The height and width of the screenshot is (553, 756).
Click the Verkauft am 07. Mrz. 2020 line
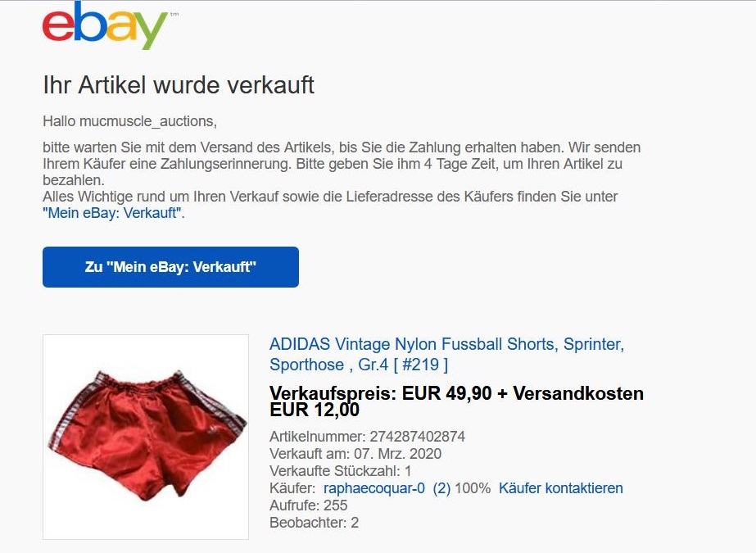tap(355, 454)
